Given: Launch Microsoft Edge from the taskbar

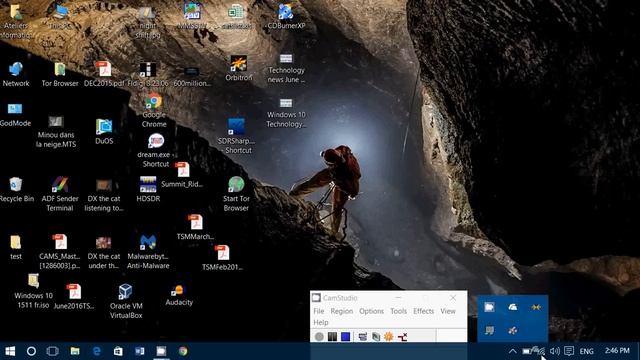Looking at the screenshot, I should click(x=96, y=351).
